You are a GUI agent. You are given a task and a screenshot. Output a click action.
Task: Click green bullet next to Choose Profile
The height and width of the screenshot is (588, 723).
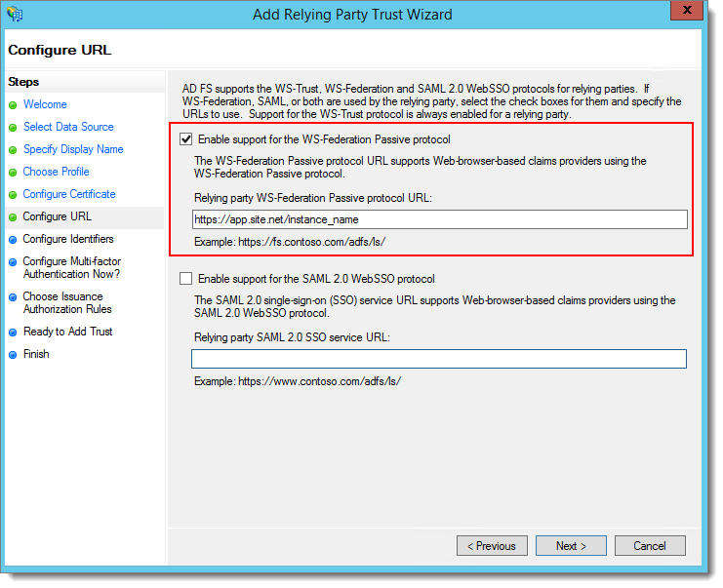click(13, 173)
